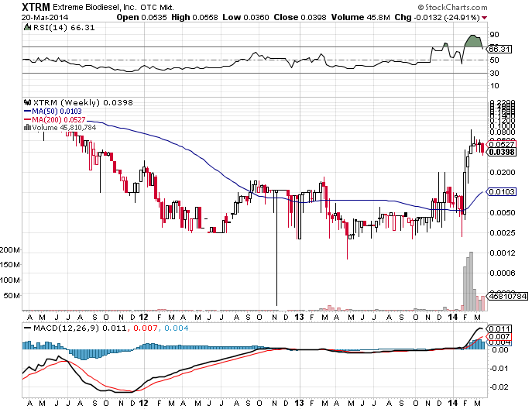Click the 0.0200 price axis label

(x=502, y=173)
